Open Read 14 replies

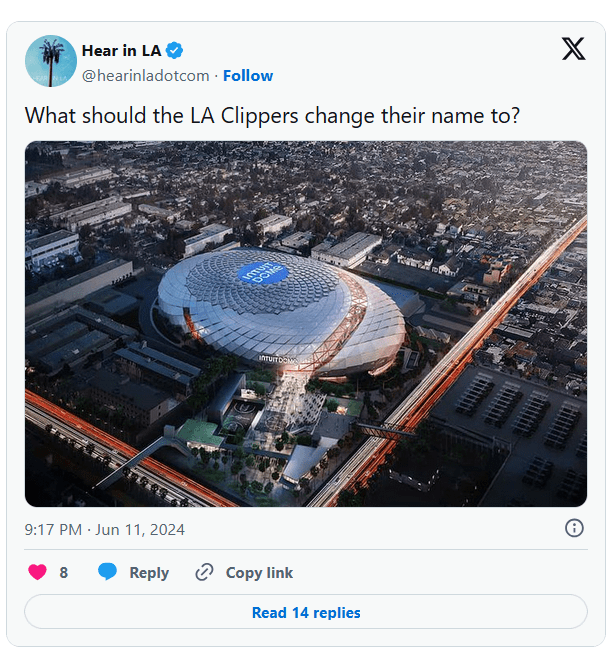(306, 612)
